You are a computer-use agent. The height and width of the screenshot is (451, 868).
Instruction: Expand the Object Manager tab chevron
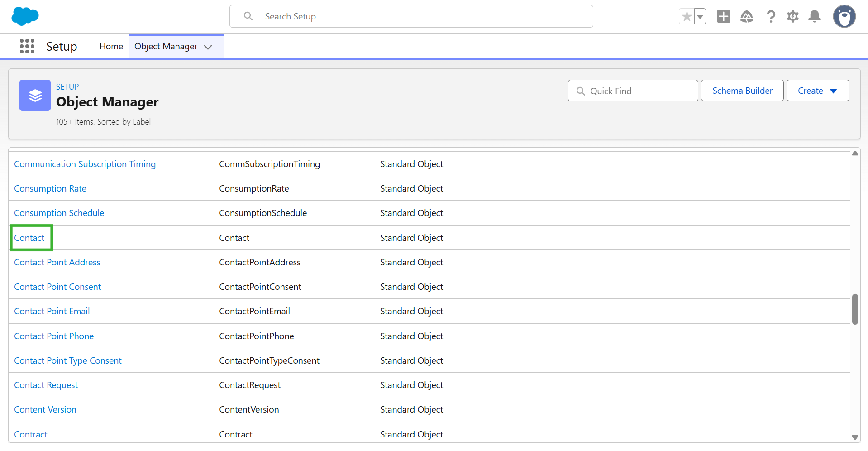pos(208,47)
